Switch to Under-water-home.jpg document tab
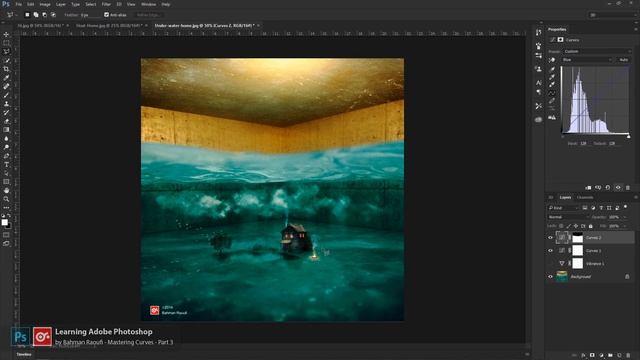Viewport: 640px width, 360px height. pos(204,25)
